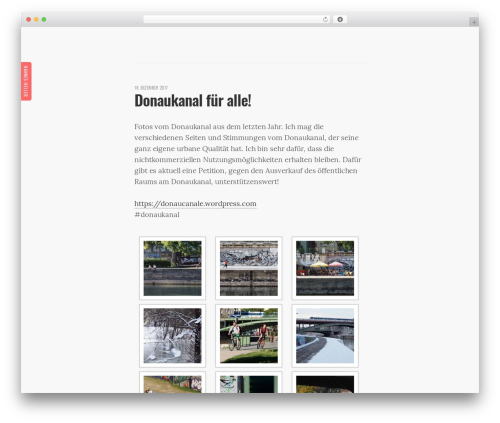Open bottom-row thumbnail with graffiti and grass slope
The width and height of the screenshot is (500, 423).
172,383
